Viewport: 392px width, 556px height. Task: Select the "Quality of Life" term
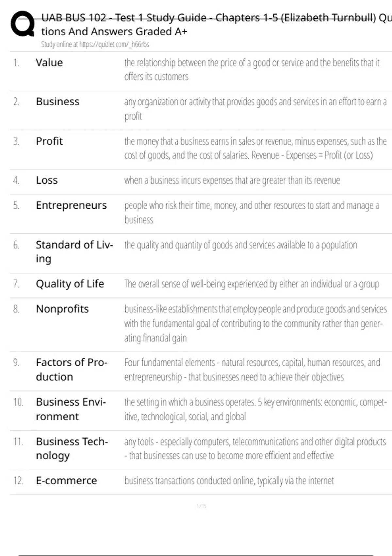(70, 284)
